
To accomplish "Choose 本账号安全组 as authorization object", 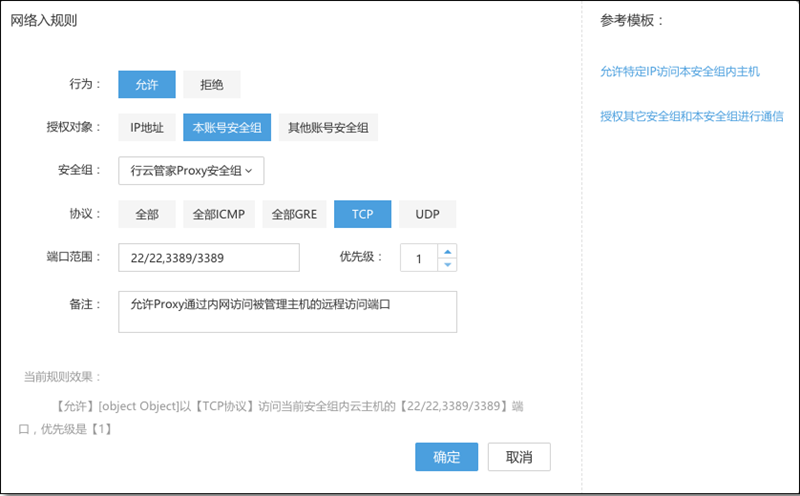I will coord(227,127).
